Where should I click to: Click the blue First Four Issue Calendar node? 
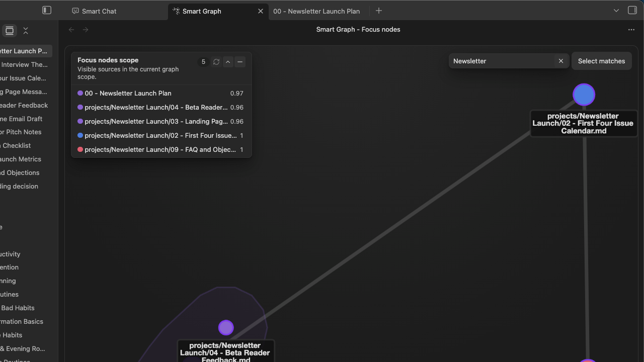[584, 95]
